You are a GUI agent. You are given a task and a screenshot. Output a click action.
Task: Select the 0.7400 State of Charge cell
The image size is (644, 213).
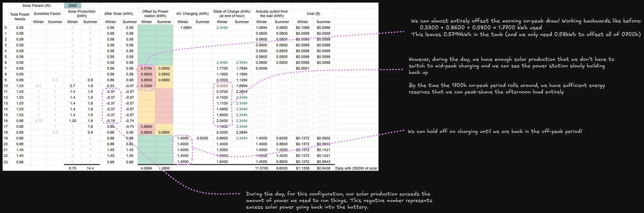point(222,97)
